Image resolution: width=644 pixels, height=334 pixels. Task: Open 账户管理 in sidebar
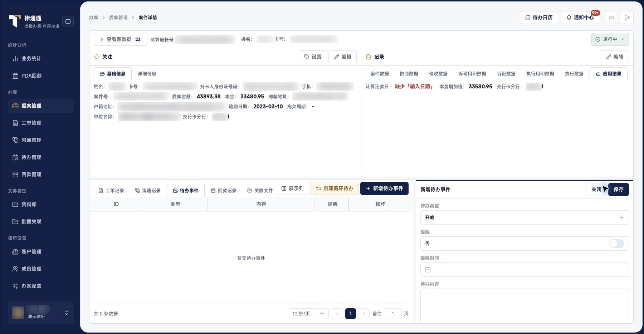(x=41, y=252)
